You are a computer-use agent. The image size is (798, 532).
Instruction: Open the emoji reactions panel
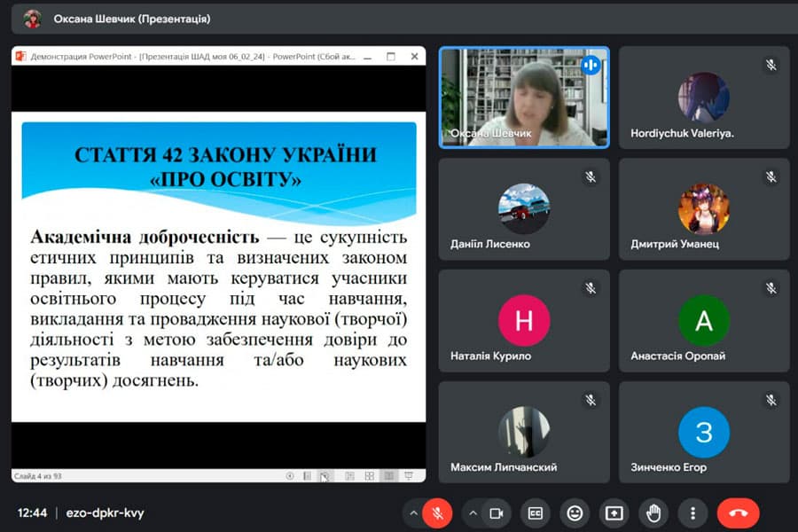click(576, 512)
